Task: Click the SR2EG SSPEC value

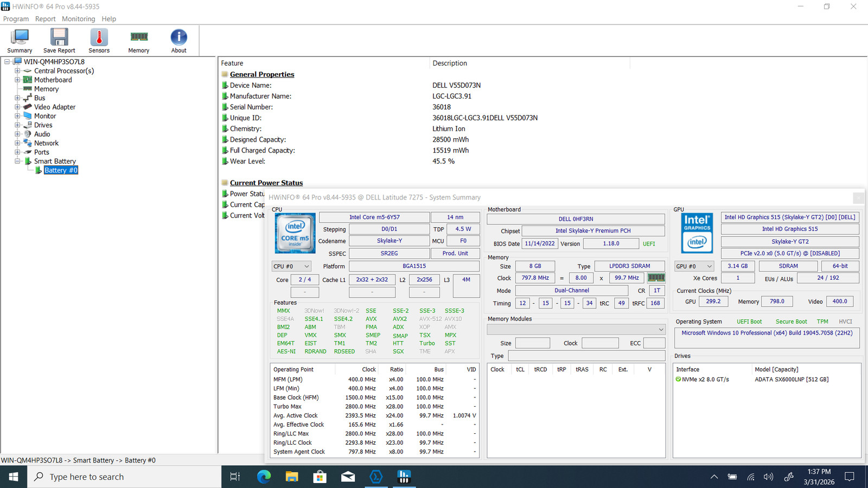Action: (x=389, y=253)
